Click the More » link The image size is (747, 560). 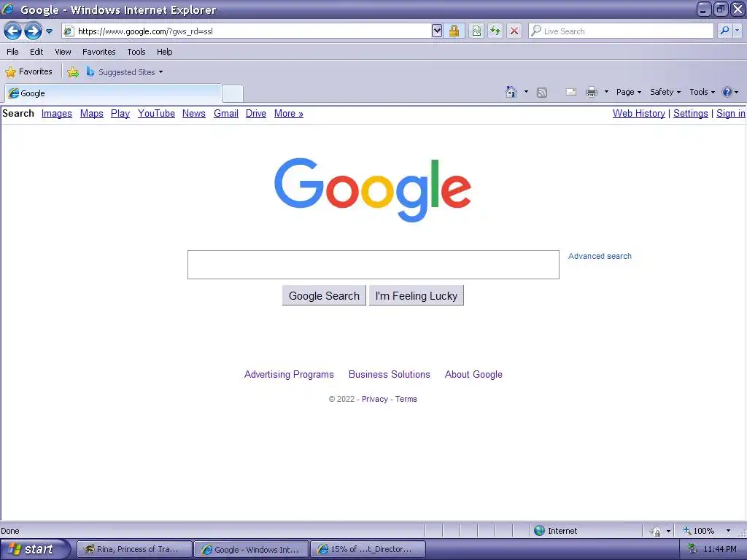click(289, 113)
